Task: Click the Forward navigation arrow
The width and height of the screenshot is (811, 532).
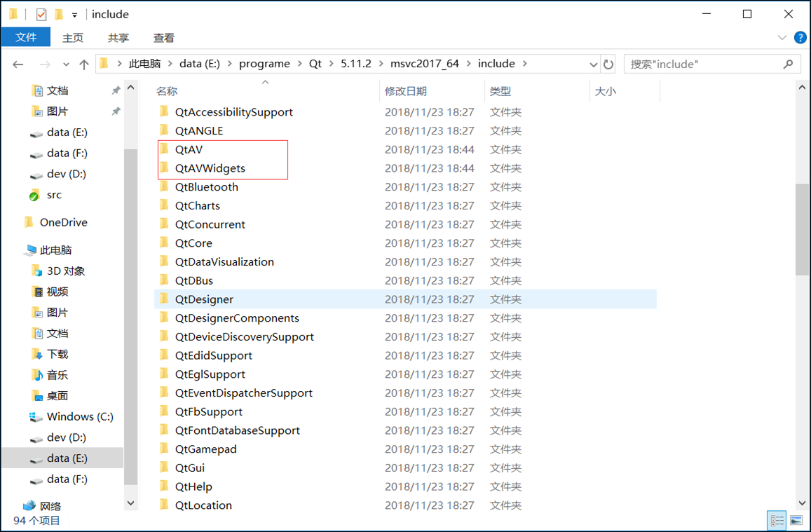Action: (45, 64)
